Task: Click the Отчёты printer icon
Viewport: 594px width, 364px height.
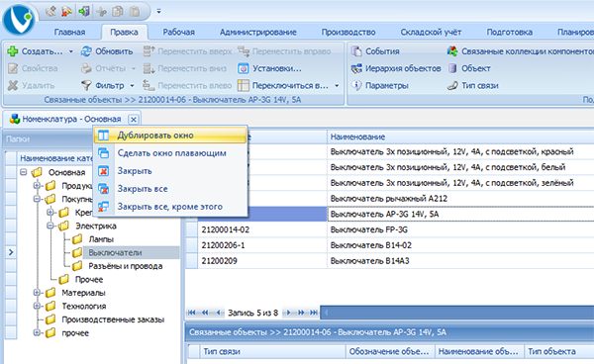Action: tap(86, 68)
